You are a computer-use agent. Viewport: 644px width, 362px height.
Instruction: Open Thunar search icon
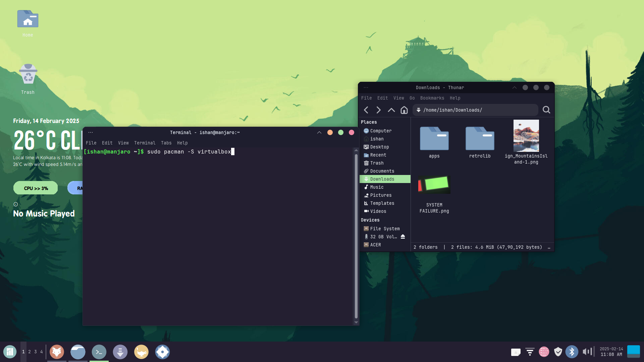click(546, 110)
